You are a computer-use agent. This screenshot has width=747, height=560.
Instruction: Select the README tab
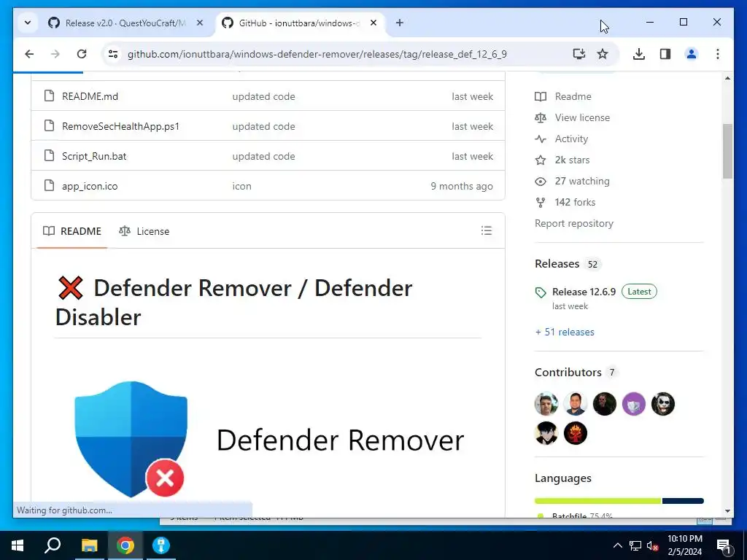coord(72,231)
